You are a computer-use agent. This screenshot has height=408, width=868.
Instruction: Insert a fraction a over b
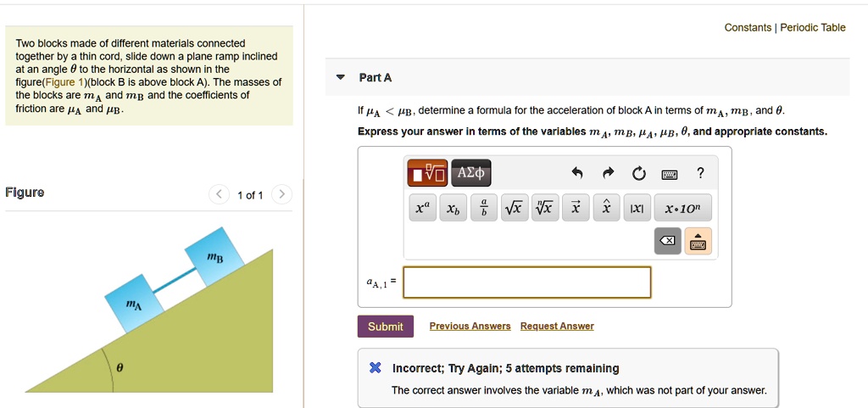click(x=484, y=209)
